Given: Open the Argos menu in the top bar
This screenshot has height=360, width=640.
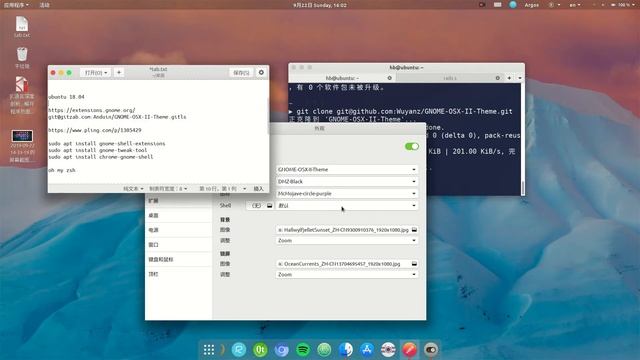Looking at the screenshot, I should tap(531, 5).
